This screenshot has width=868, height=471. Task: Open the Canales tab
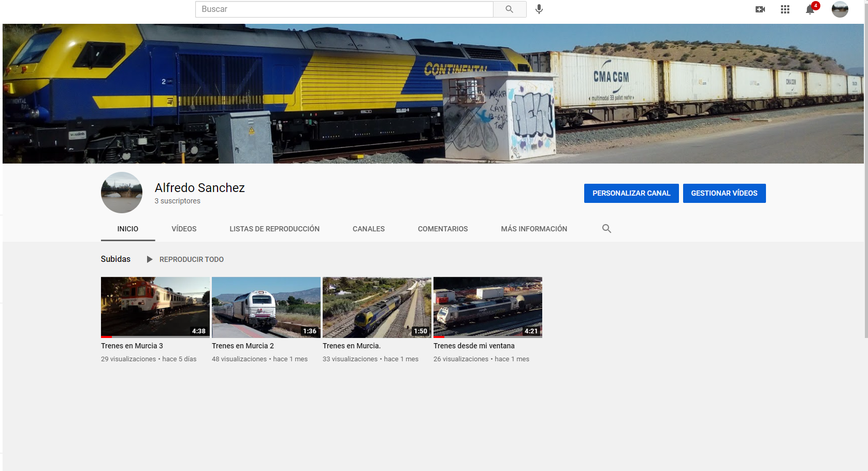click(x=369, y=229)
